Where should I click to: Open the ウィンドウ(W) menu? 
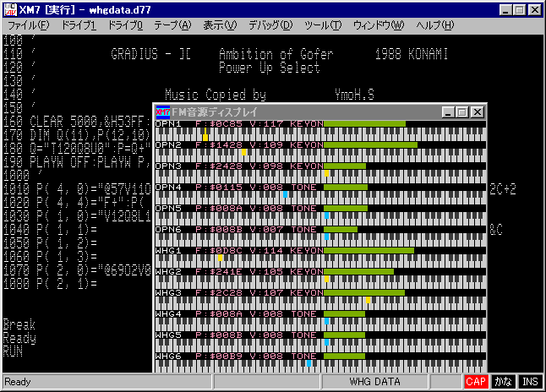coord(379,25)
